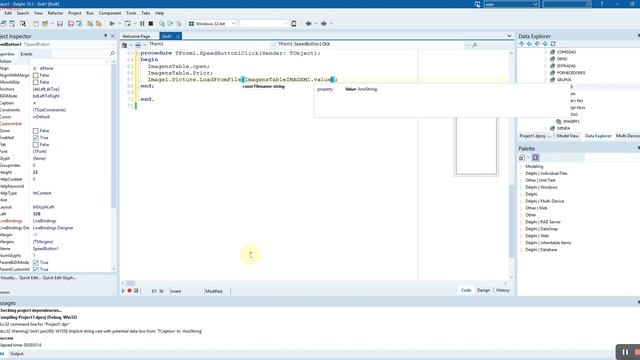This screenshot has width=640, height=360.
Task: Toggle the Down property checkbox
Action: coord(36,131)
